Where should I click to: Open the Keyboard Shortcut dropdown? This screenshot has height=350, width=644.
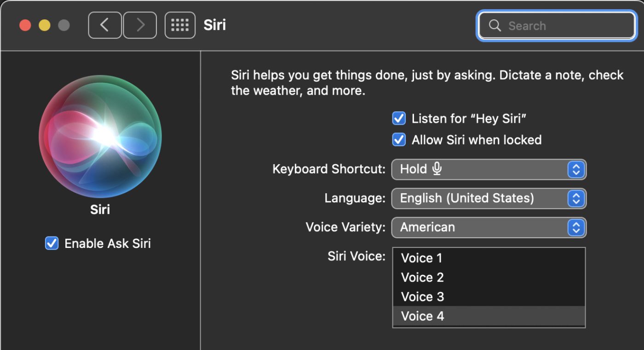click(489, 169)
